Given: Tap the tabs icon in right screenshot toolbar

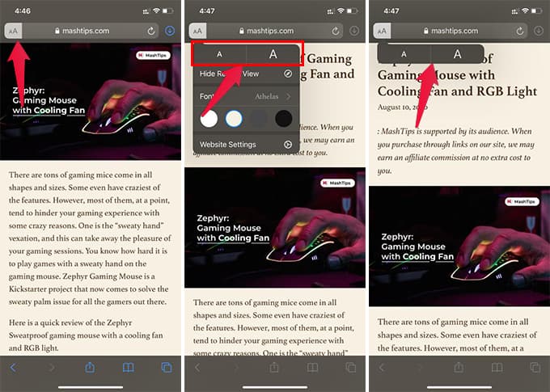Looking at the screenshot, I should (x=535, y=368).
